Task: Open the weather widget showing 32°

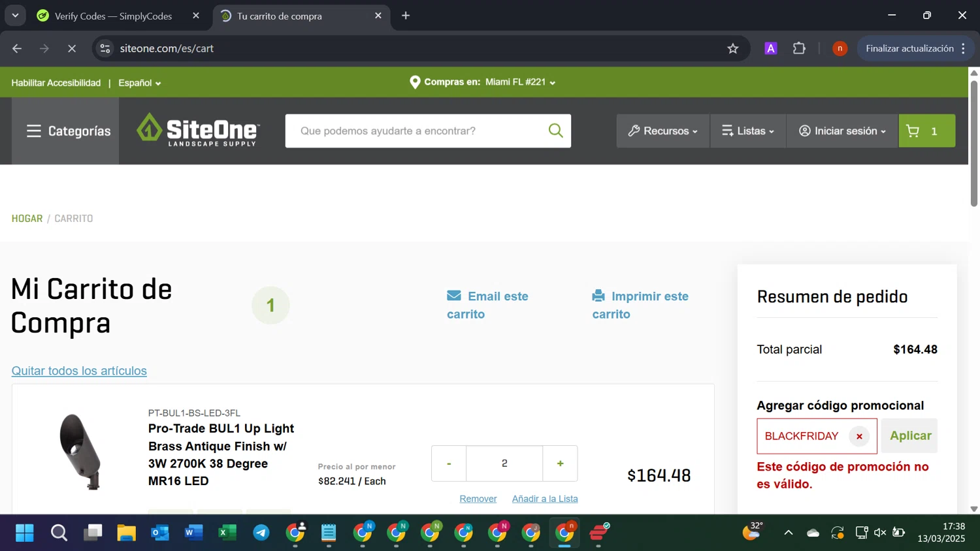Action: tap(753, 531)
